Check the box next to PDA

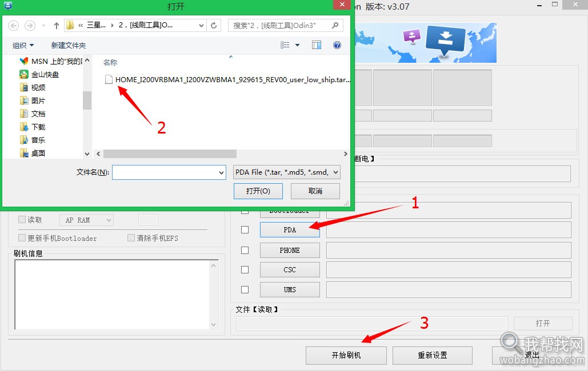(x=245, y=230)
